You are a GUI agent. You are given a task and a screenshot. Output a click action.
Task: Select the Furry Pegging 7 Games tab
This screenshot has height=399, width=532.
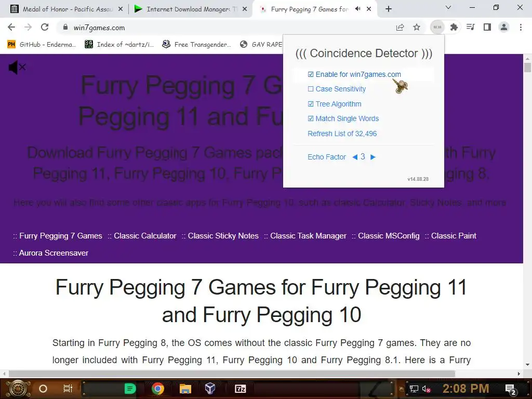(x=309, y=9)
